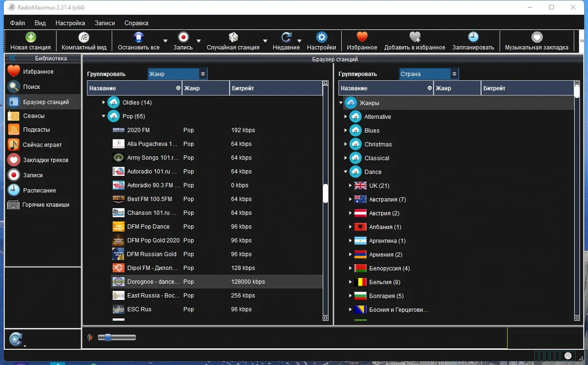Viewport: 588px width, 365px height.
Task: Select Браузер станций in the sidebar
Action: coord(43,102)
